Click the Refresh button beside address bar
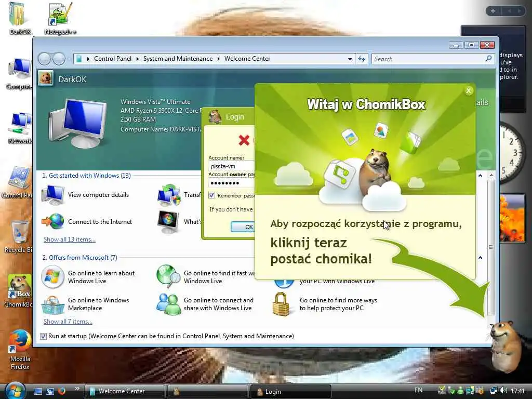Image resolution: width=532 pixels, height=399 pixels. click(362, 59)
